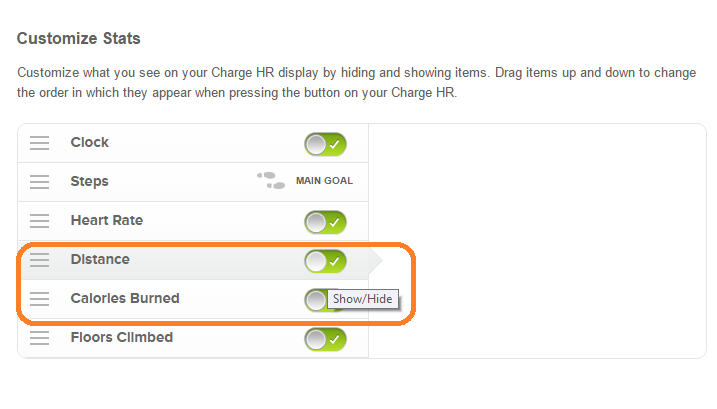Screen dimensions: 717x409
Task: Toggle the Floors Climbed display switch
Action: coord(326,339)
